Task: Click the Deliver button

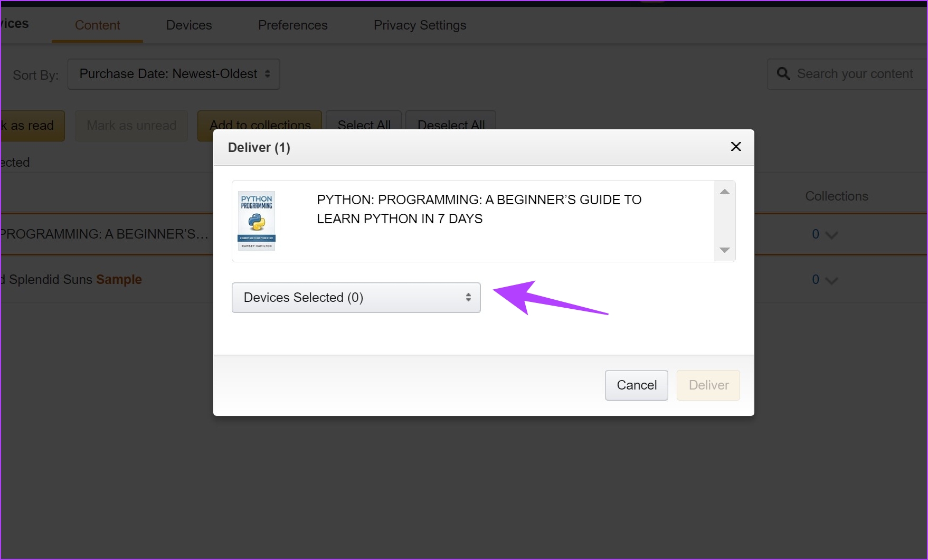Action: tap(708, 385)
